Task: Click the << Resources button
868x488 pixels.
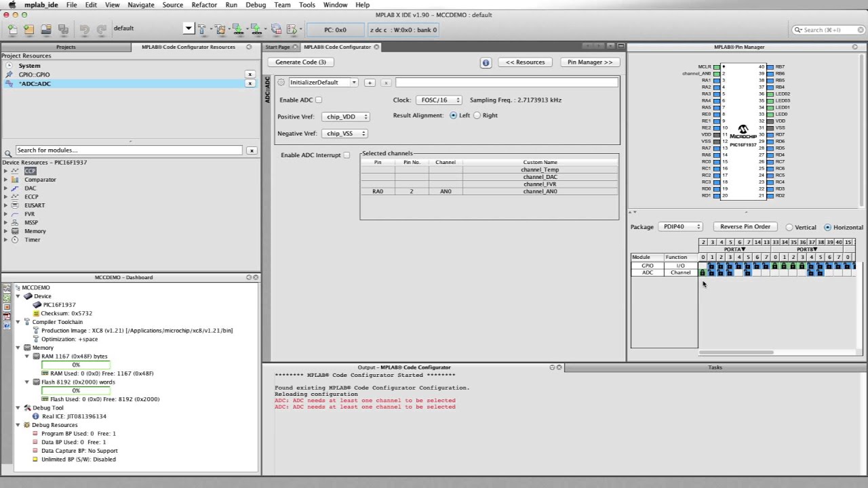Action: pos(526,62)
